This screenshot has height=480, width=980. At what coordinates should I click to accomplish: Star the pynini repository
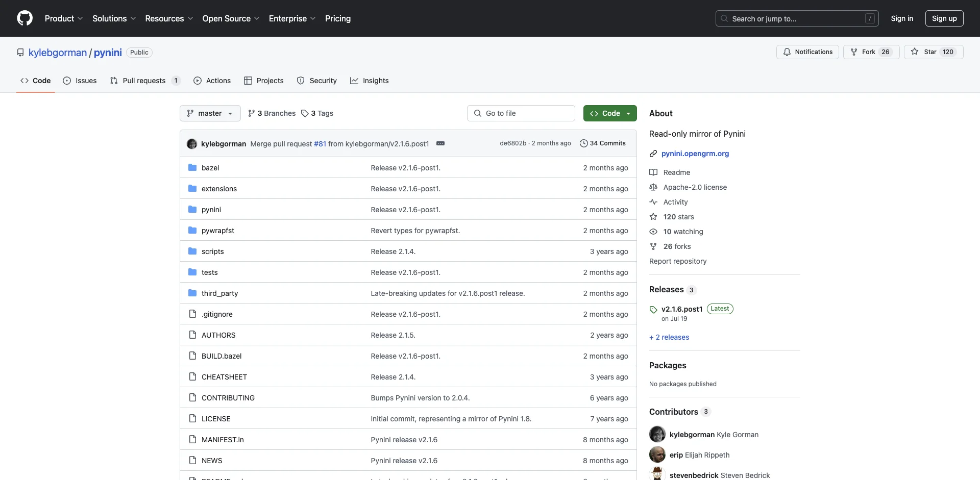pos(934,52)
